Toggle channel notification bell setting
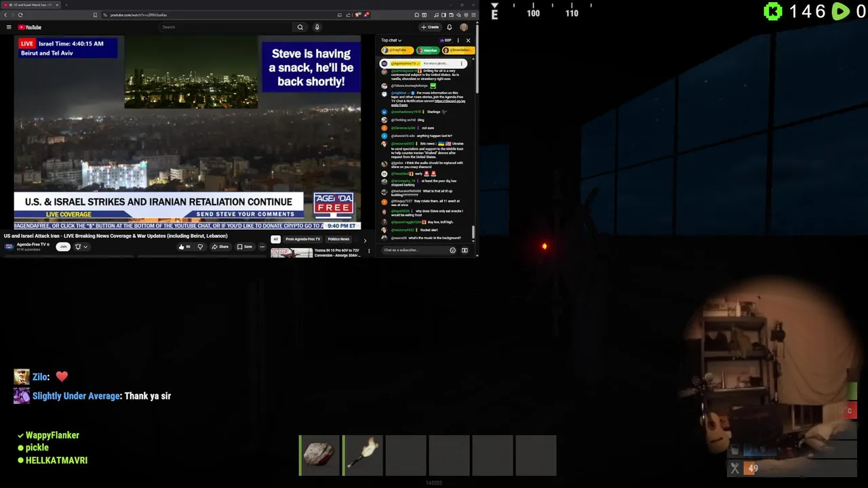 pos(80,247)
